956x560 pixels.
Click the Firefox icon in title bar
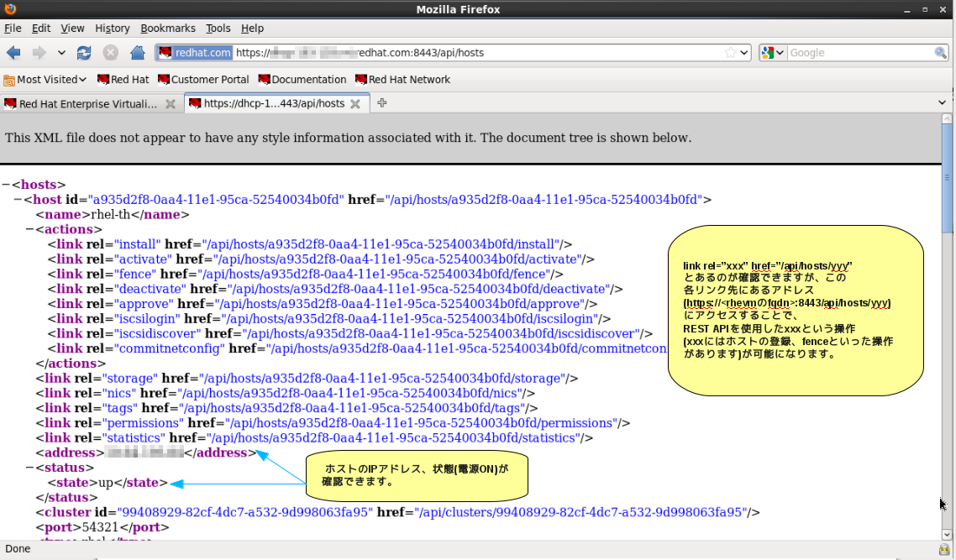click(x=10, y=8)
